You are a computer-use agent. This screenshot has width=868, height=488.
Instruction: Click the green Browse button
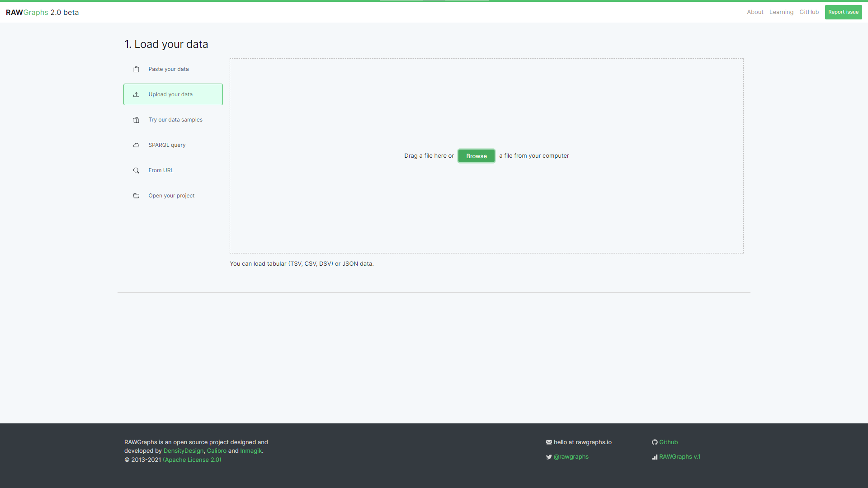[x=476, y=156]
